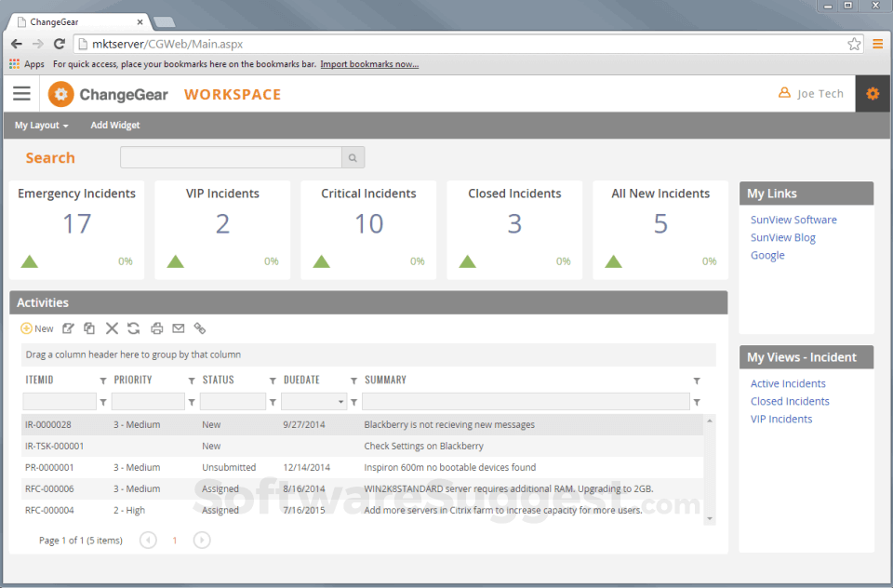The height and width of the screenshot is (588, 893).
Task: Click Add Widget in the menu bar
Action: click(115, 126)
